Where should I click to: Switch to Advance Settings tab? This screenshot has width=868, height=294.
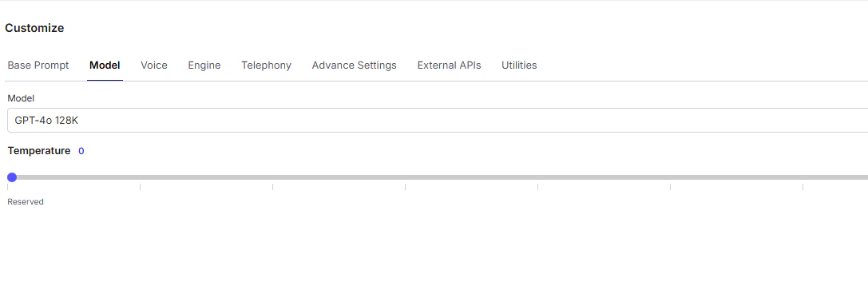[x=355, y=66]
